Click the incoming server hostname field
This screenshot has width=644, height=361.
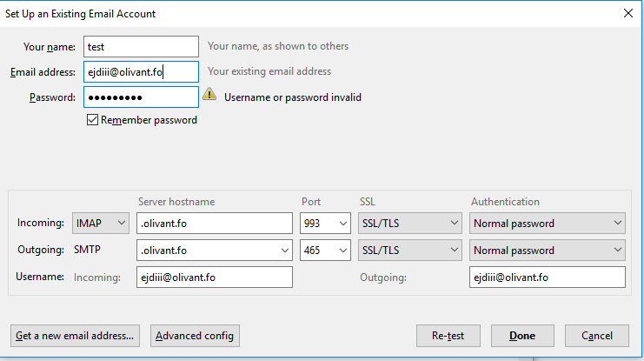click(x=215, y=224)
